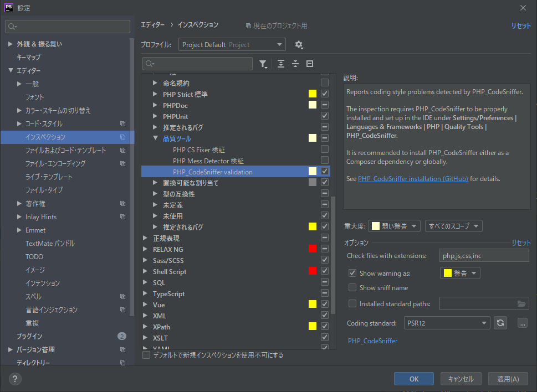Select インテンション in the settings tree
Viewport: 537px width, 392px height.
tap(43, 283)
